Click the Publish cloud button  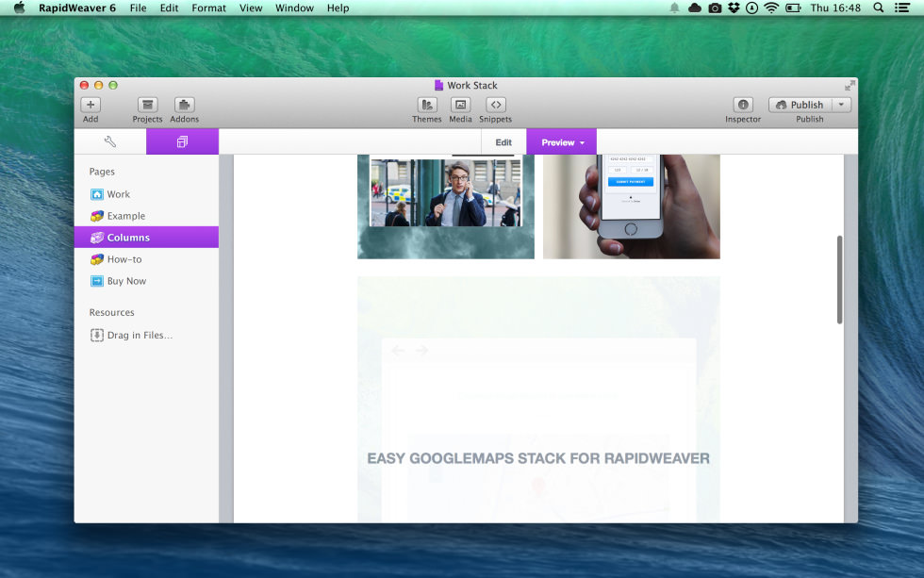click(x=800, y=105)
